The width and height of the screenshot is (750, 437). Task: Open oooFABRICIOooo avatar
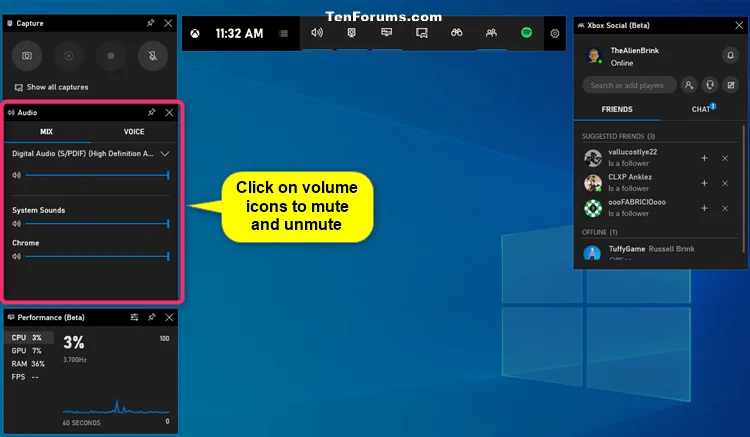pos(593,208)
